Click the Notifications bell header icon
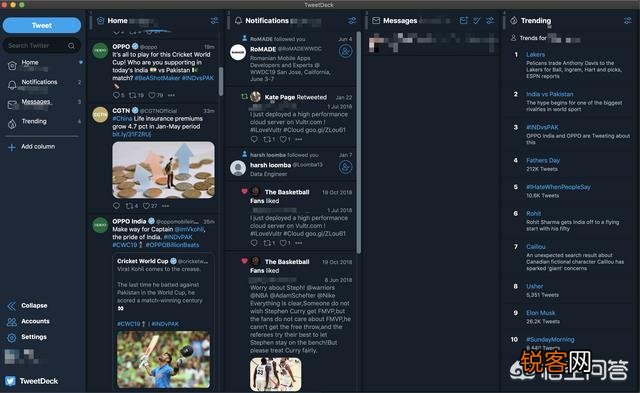The width and height of the screenshot is (640, 393). [238, 20]
